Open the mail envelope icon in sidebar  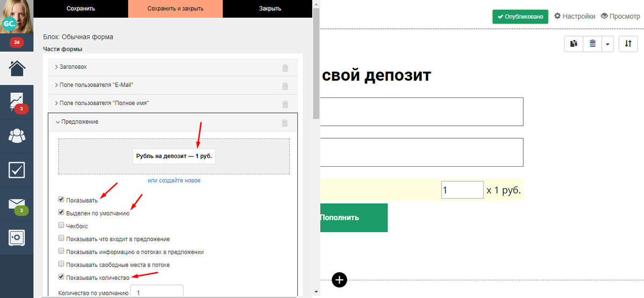17,204
